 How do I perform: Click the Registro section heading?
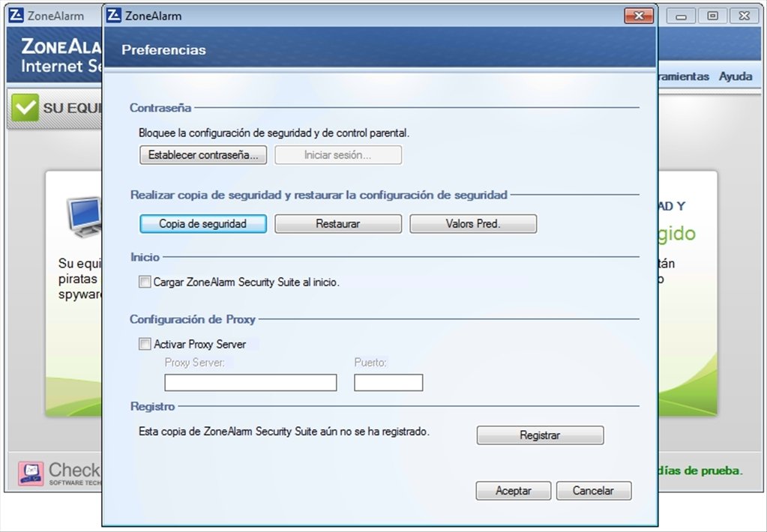[x=153, y=406]
